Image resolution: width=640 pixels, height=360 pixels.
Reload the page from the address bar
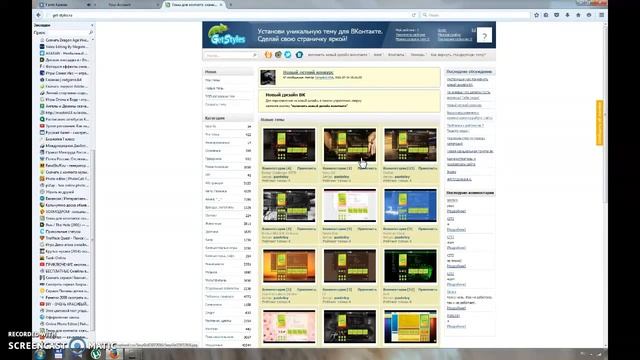[413, 15]
